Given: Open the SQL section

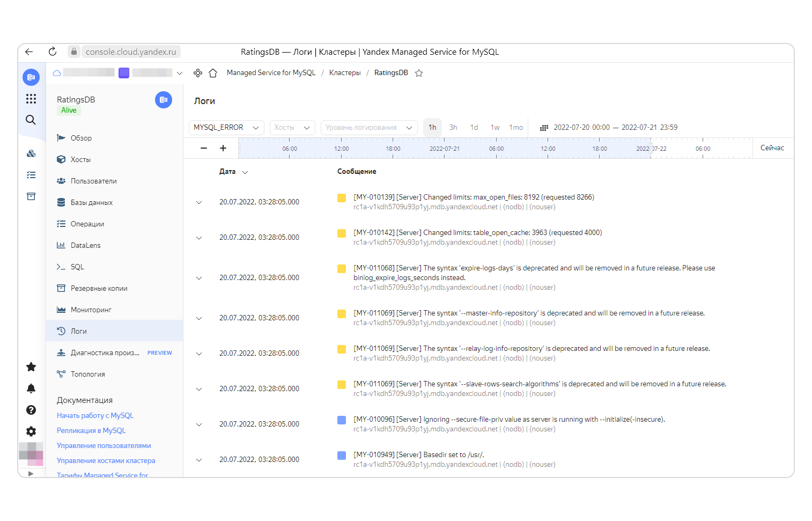Looking at the screenshot, I should tap(114, 267).
